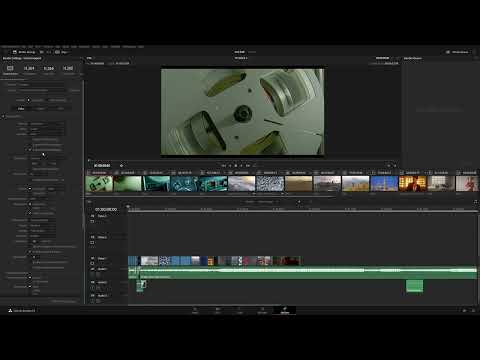Open the DaVinci Resolve application menu
Viewport: 480px width, 360px height.
pyautogui.click(x=10, y=47)
